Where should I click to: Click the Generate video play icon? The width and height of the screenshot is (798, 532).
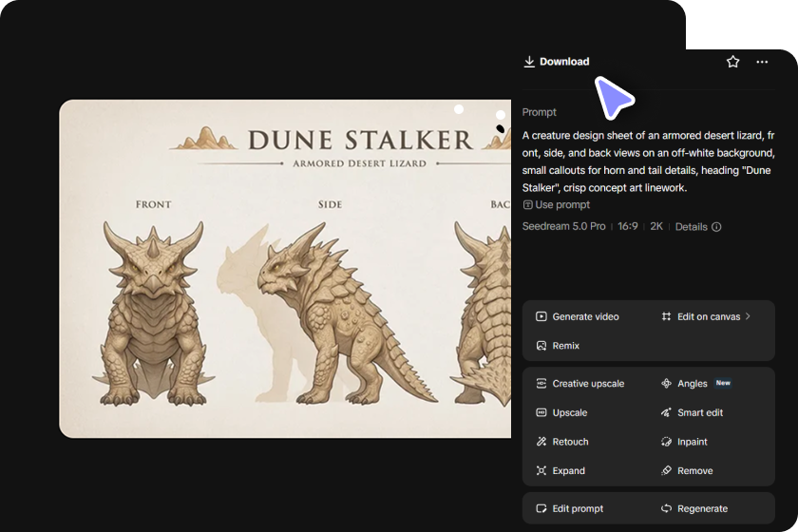(x=541, y=316)
